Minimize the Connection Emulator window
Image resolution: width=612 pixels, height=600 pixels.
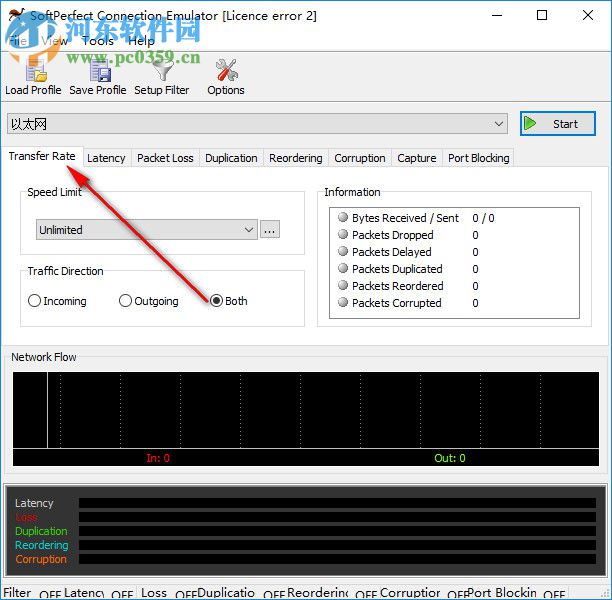(497, 15)
